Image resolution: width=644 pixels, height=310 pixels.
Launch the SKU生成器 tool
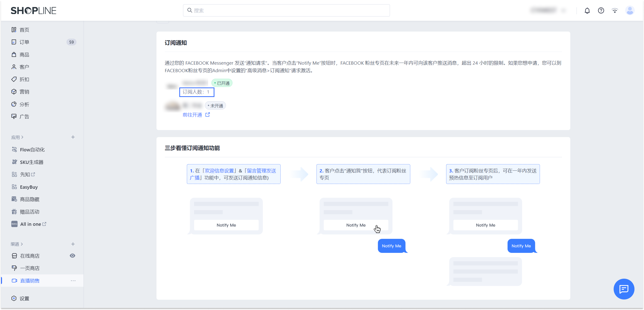coord(31,162)
